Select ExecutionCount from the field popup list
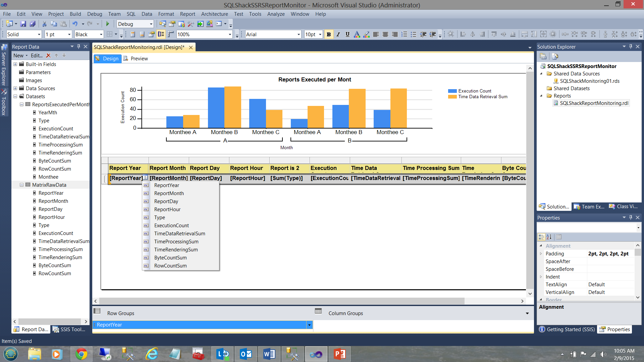 pos(171,226)
